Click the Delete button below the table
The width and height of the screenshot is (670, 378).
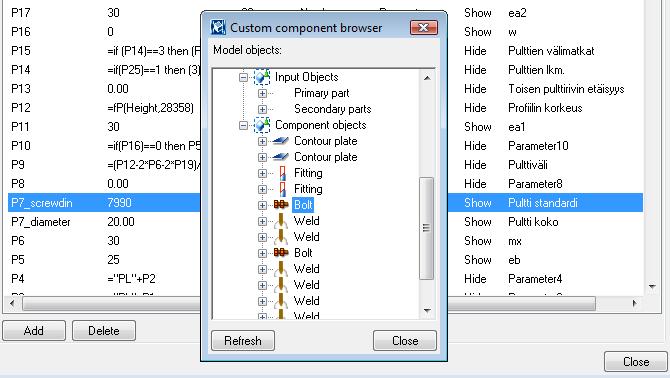(104, 331)
